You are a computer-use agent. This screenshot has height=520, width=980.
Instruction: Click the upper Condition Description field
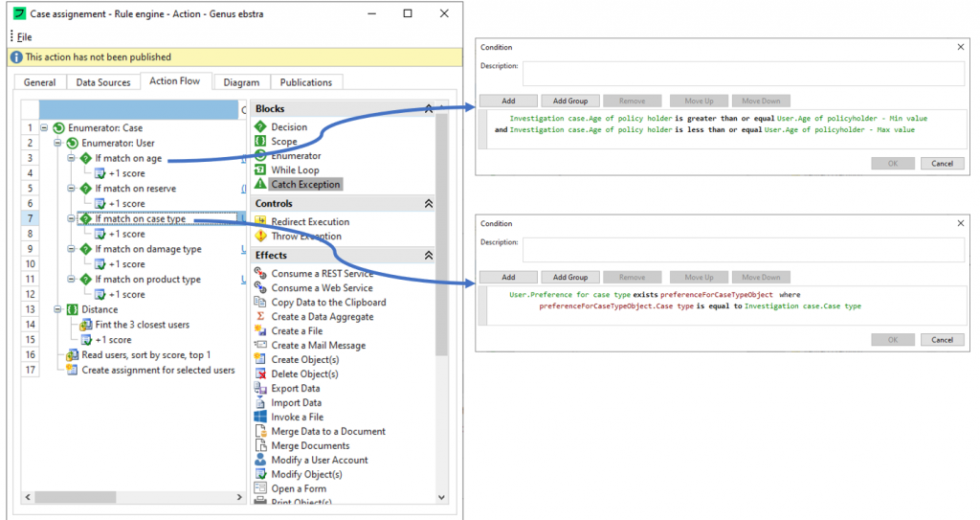point(744,73)
